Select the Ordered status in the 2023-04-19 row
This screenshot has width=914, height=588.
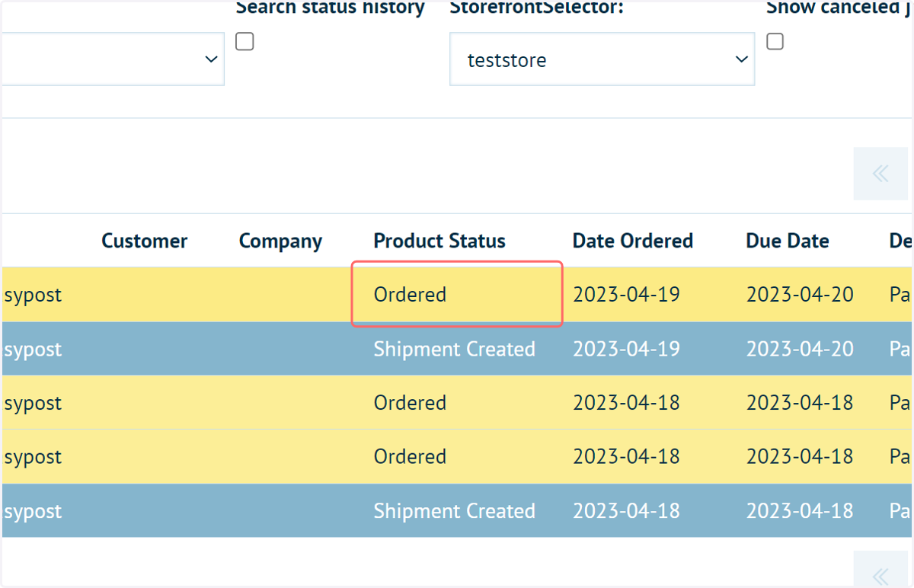(410, 295)
